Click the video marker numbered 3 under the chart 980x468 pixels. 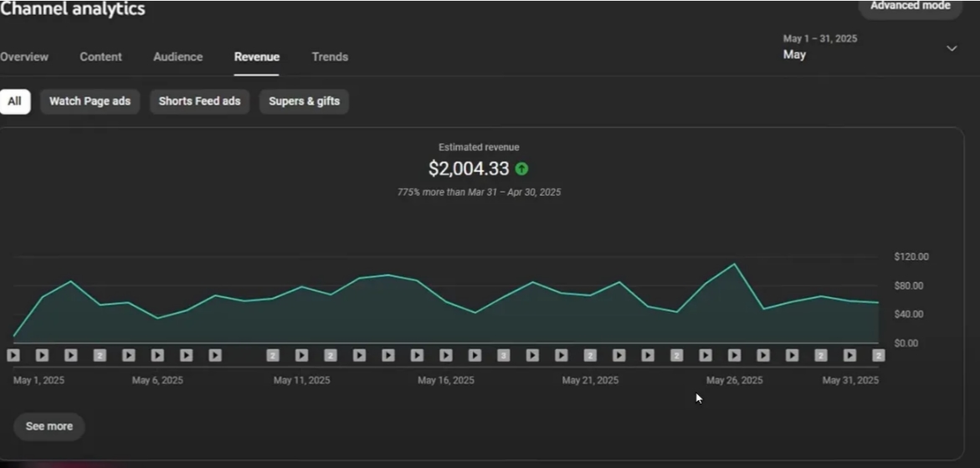503,356
